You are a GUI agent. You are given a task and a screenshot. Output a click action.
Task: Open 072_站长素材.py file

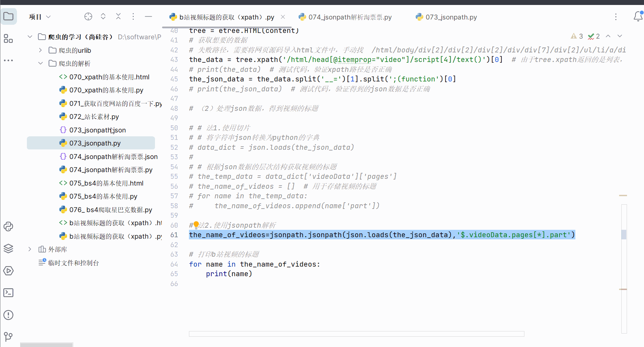[94, 116]
